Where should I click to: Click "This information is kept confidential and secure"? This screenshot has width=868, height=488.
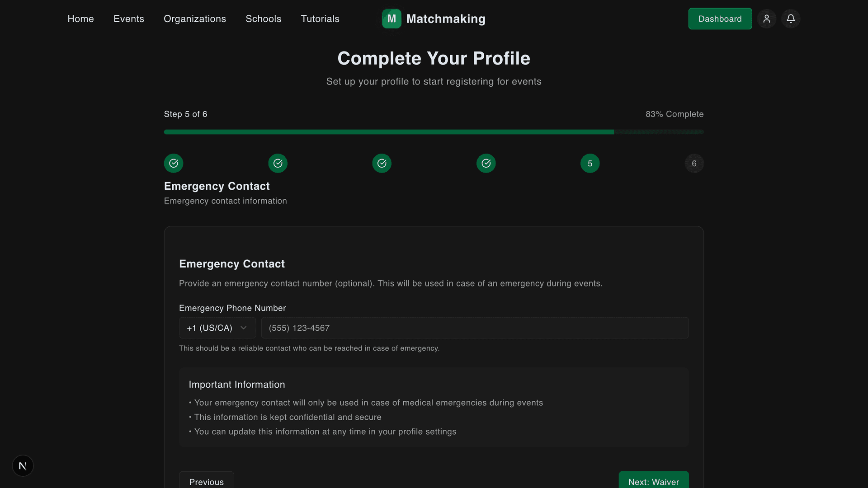[288, 417]
